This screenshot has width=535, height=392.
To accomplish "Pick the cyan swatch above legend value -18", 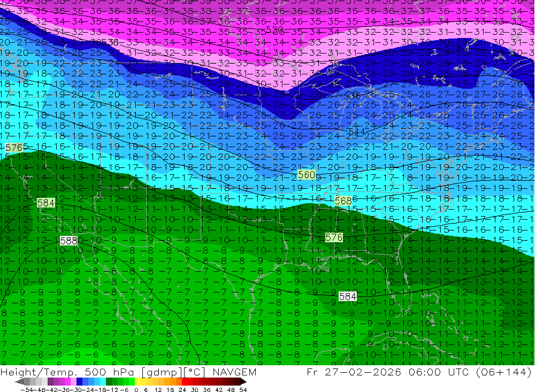I will [x=103, y=382].
